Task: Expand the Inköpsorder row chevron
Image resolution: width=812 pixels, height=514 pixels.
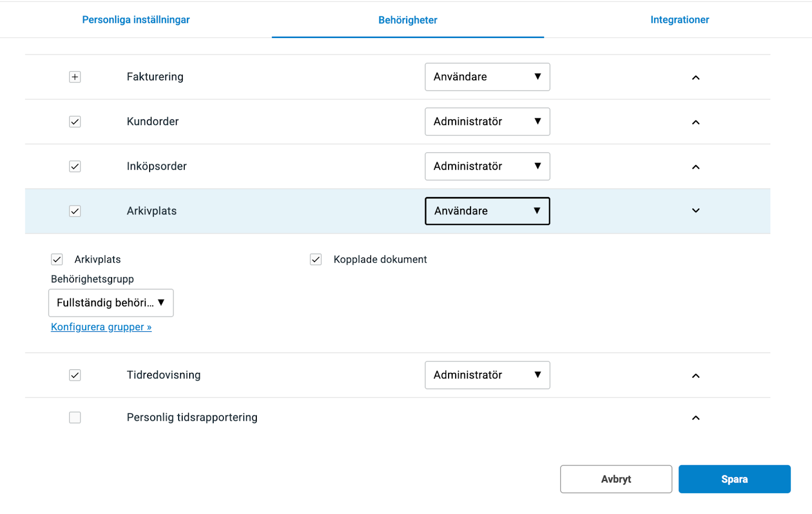Action: [696, 167]
